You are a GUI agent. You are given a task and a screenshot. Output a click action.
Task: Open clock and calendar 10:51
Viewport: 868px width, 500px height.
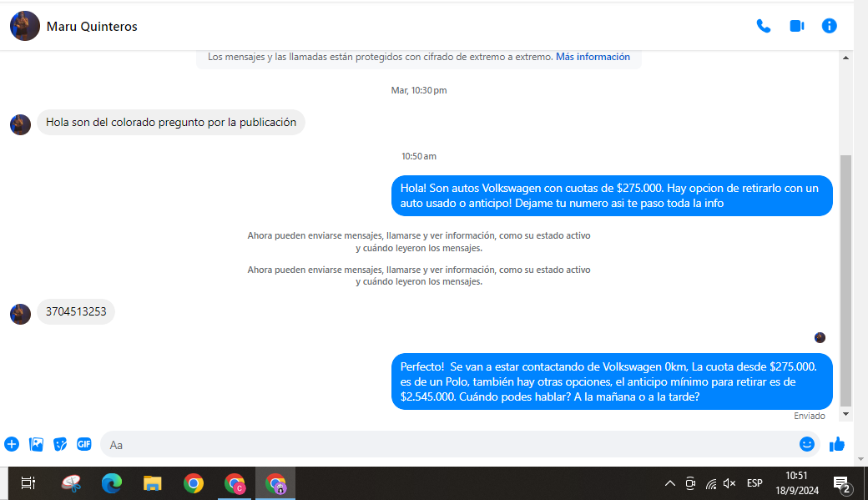(796, 482)
